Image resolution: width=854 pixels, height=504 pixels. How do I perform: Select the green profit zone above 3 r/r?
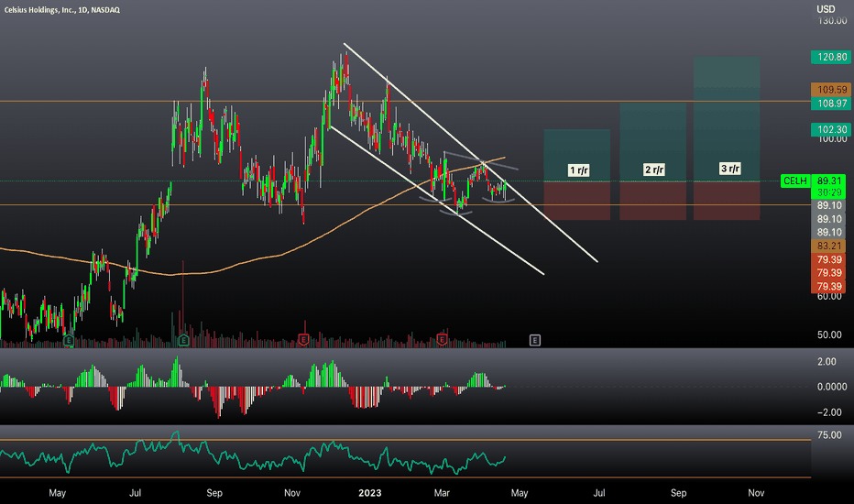click(727, 119)
